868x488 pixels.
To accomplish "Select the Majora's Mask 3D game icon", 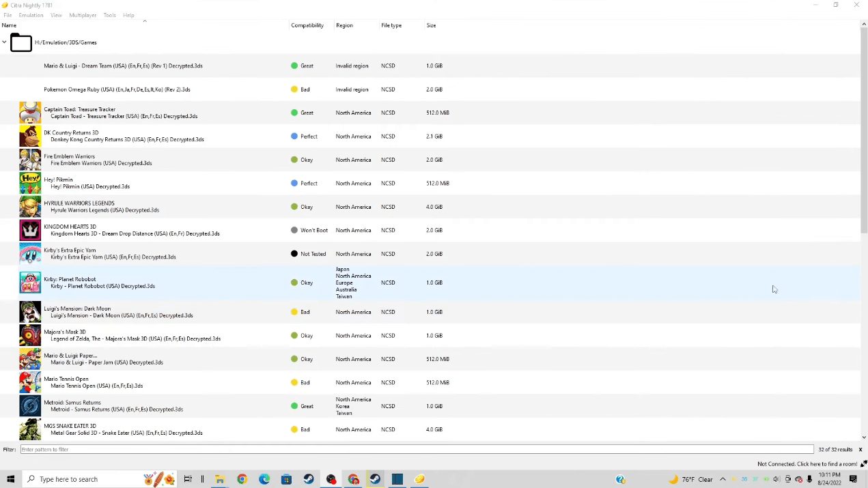I will tap(30, 335).
